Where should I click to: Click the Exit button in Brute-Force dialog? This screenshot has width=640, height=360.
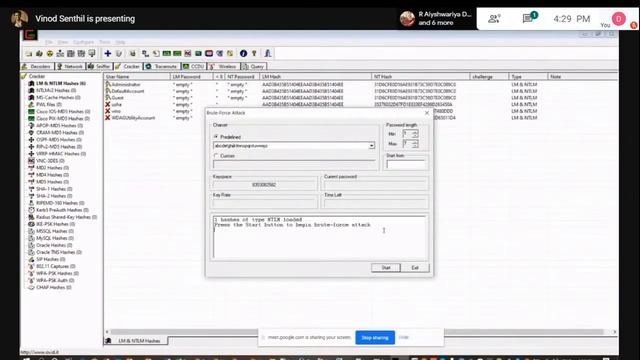[x=415, y=268]
